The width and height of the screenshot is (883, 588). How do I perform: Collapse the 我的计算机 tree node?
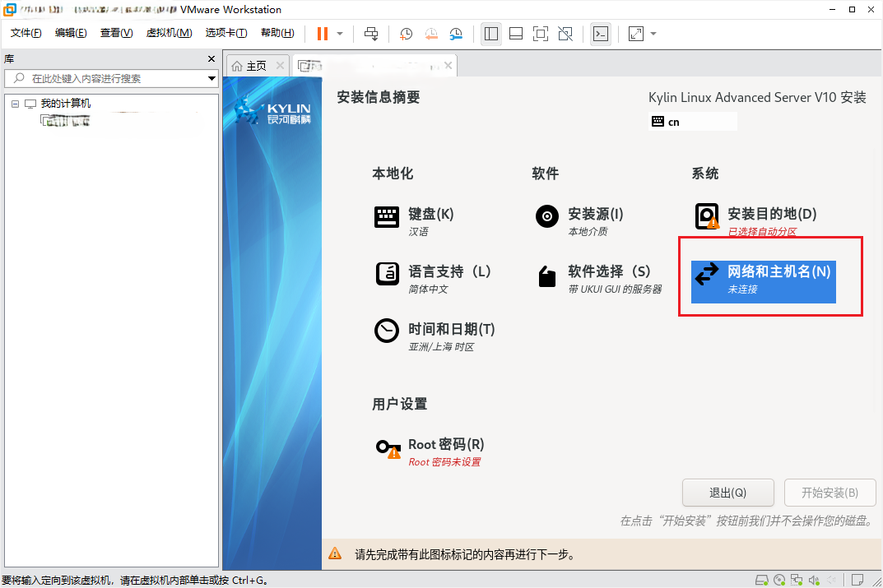(15, 104)
